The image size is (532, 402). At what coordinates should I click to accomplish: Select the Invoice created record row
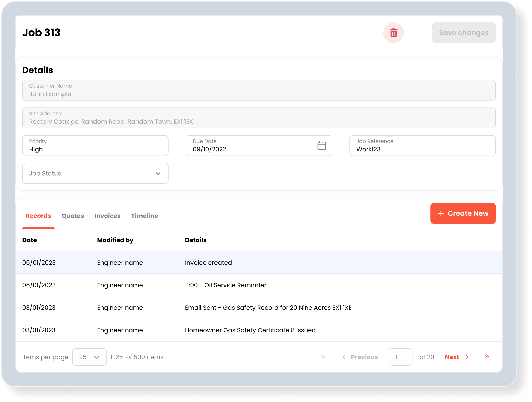point(208,262)
